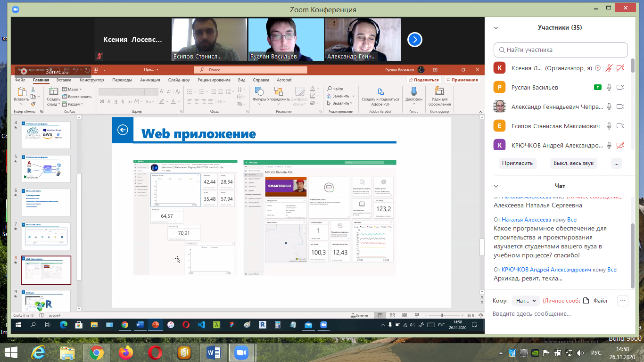This screenshot has width=644, height=362.
Task: Open Internet Explorer from the Windows taskbar
Action: click(x=38, y=353)
